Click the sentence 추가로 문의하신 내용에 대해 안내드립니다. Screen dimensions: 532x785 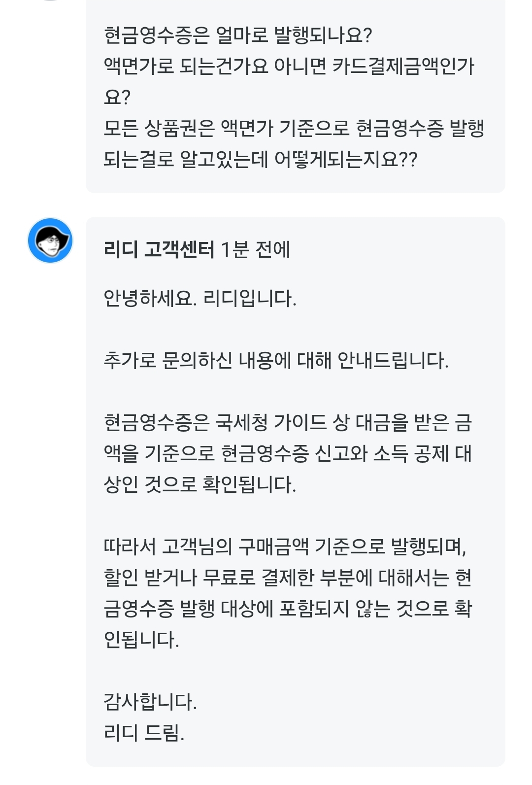276,361
